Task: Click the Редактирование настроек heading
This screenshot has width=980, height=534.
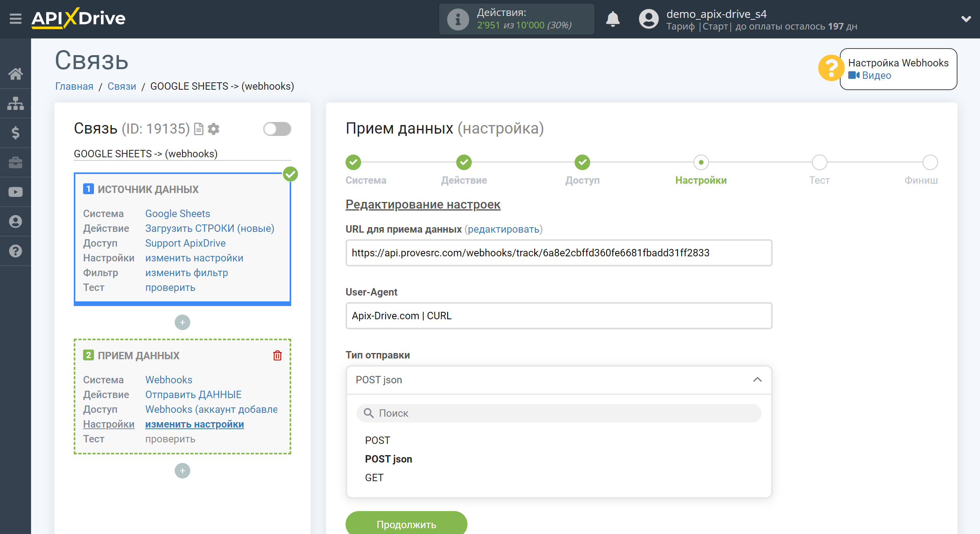Action: point(423,204)
